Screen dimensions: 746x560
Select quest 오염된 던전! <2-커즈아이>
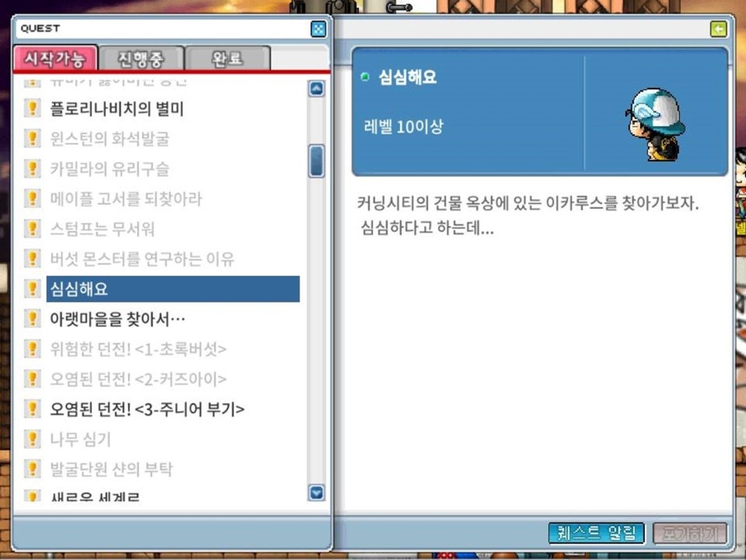pyautogui.click(x=138, y=378)
